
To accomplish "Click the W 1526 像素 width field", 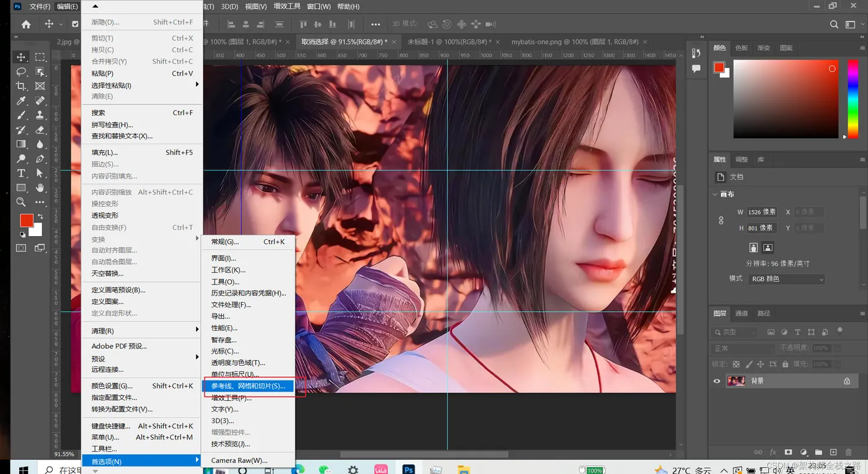I will [x=762, y=212].
